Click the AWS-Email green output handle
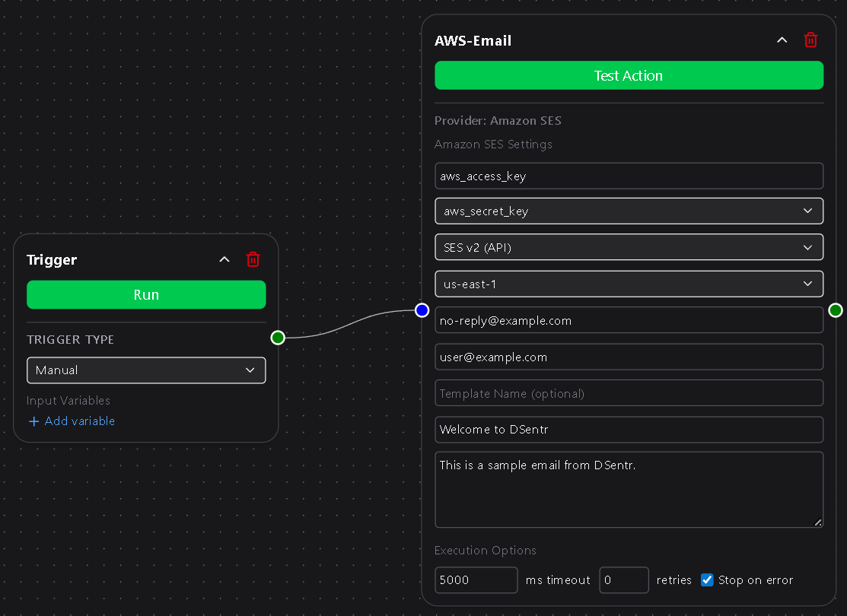The height and width of the screenshot is (616, 847). [x=835, y=310]
